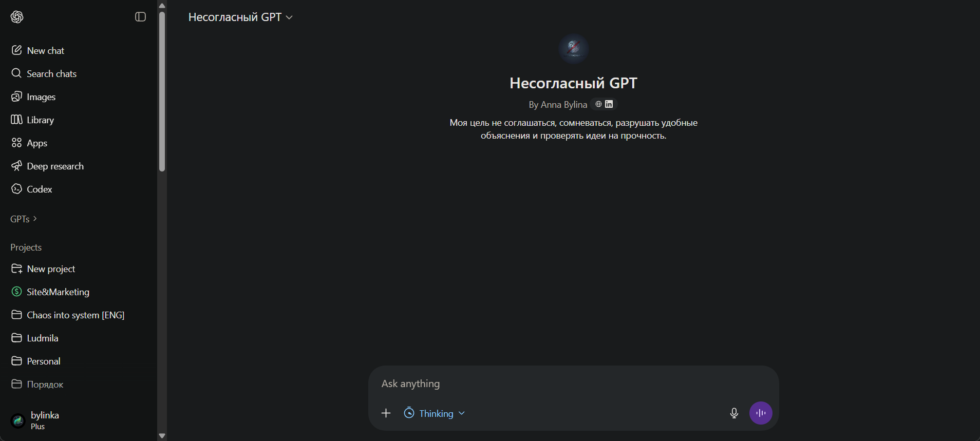Start voice mode with purple button
Viewport: 980px width, 441px height.
tap(761, 413)
